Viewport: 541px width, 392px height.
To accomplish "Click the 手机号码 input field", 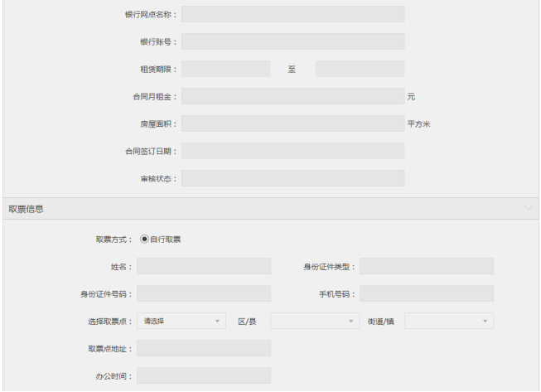I will (x=427, y=293).
